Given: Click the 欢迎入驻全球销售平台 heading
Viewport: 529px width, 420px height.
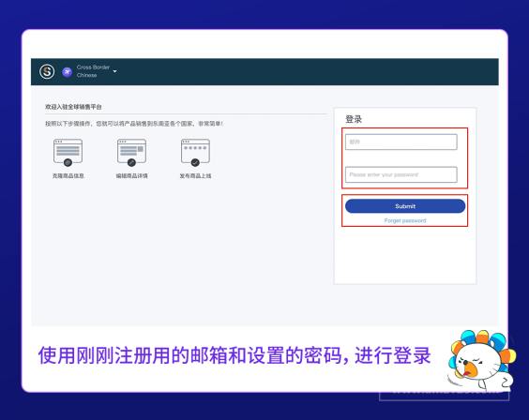Looking at the screenshot, I should [73, 107].
